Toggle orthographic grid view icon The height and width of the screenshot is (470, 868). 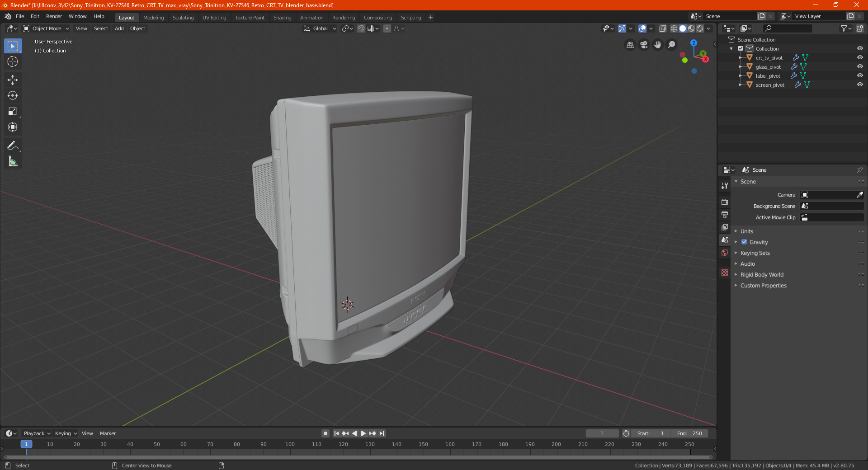[x=630, y=45]
